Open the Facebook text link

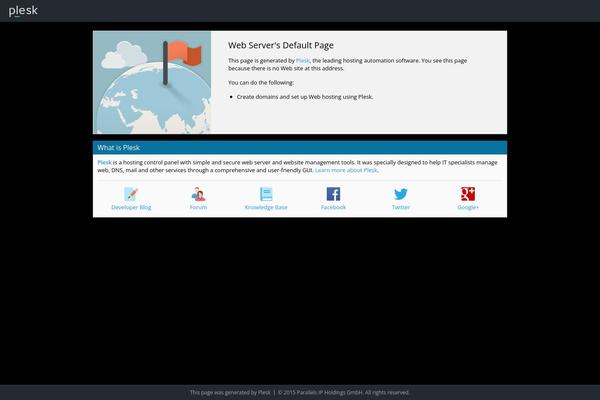click(333, 207)
